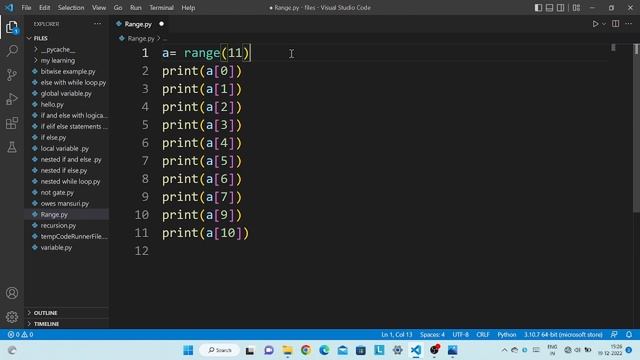Screen dimensions: 640x360
Task: Click Range.py in breadcrumb path
Action: (x=141, y=38)
